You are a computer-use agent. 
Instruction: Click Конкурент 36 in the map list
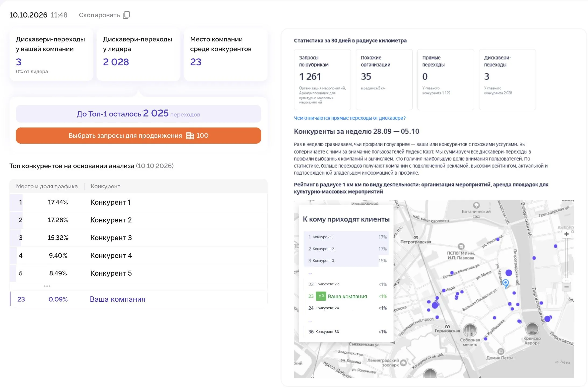pos(346,332)
